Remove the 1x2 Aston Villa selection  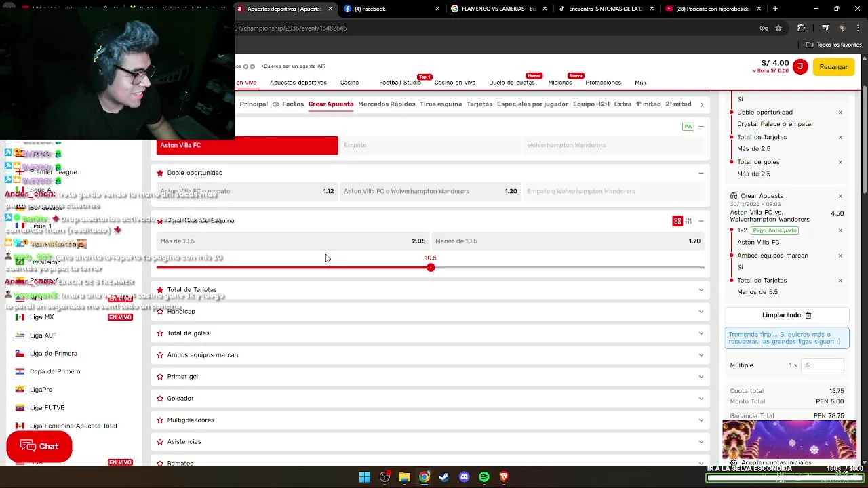coord(840,230)
